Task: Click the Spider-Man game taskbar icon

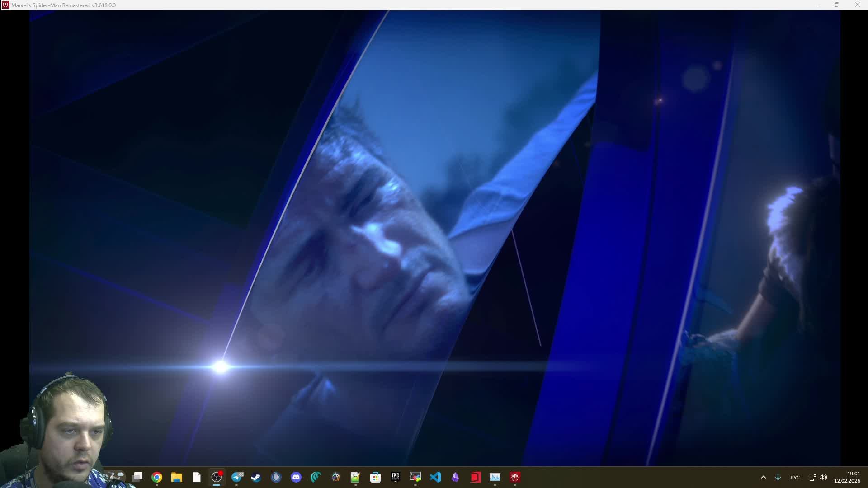Action: (515, 477)
